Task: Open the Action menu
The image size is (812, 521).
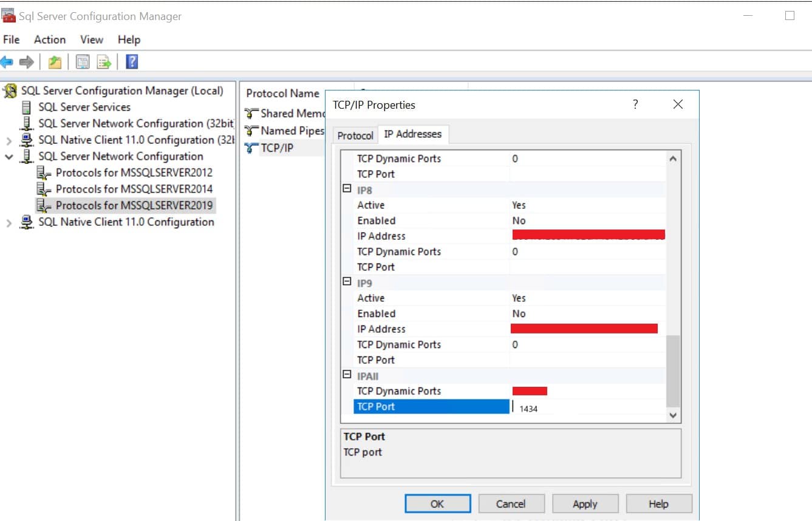Action: [50, 39]
